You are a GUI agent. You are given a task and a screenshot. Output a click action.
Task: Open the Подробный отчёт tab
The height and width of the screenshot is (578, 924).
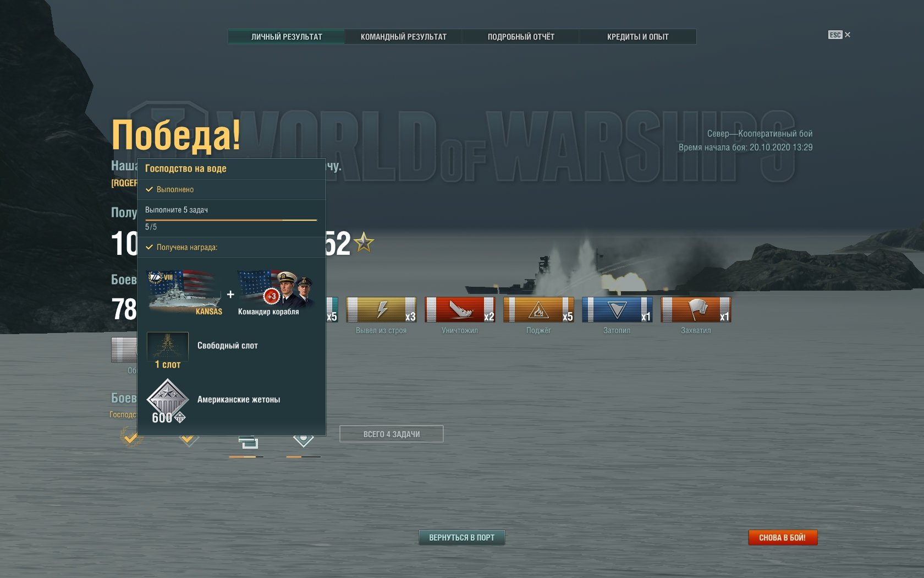coord(521,37)
